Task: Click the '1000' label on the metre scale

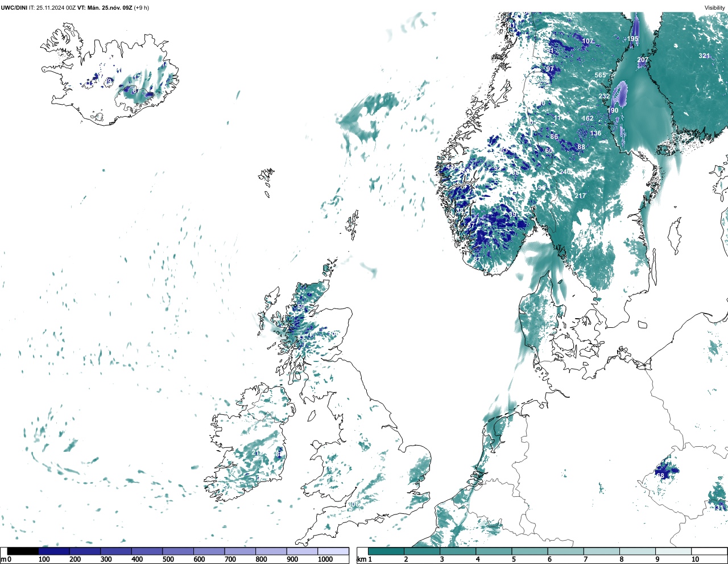Action: (x=325, y=559)
